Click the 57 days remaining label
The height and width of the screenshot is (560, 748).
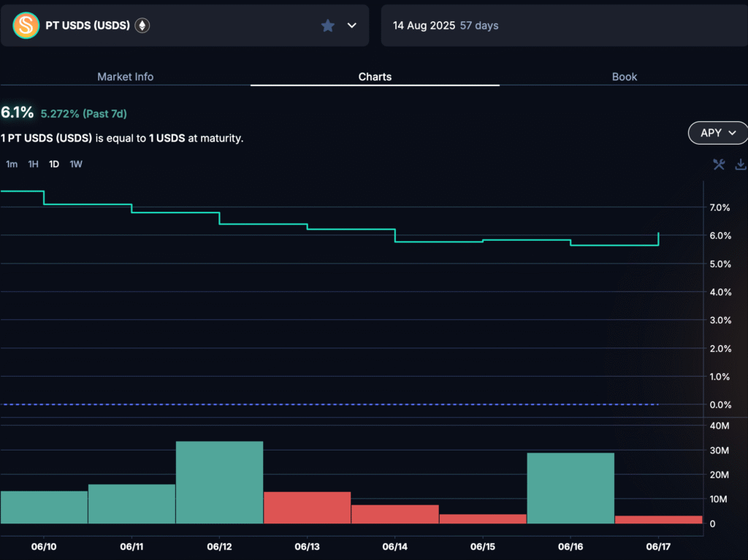pyautogui.click(x=479, y=26)
